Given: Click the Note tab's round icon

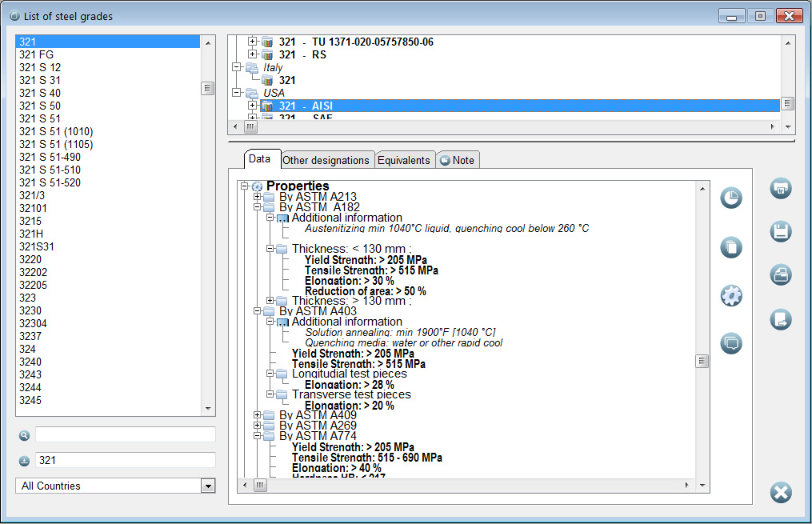Looking at the screenshot, I should pyautogui.click(x=445, y=161).
